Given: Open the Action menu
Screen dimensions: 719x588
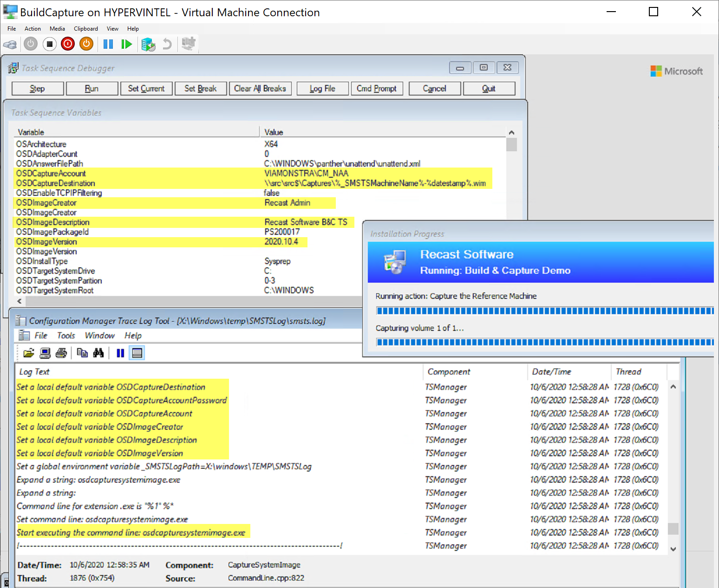Looking at the screenshot, I should coord(33,29).
